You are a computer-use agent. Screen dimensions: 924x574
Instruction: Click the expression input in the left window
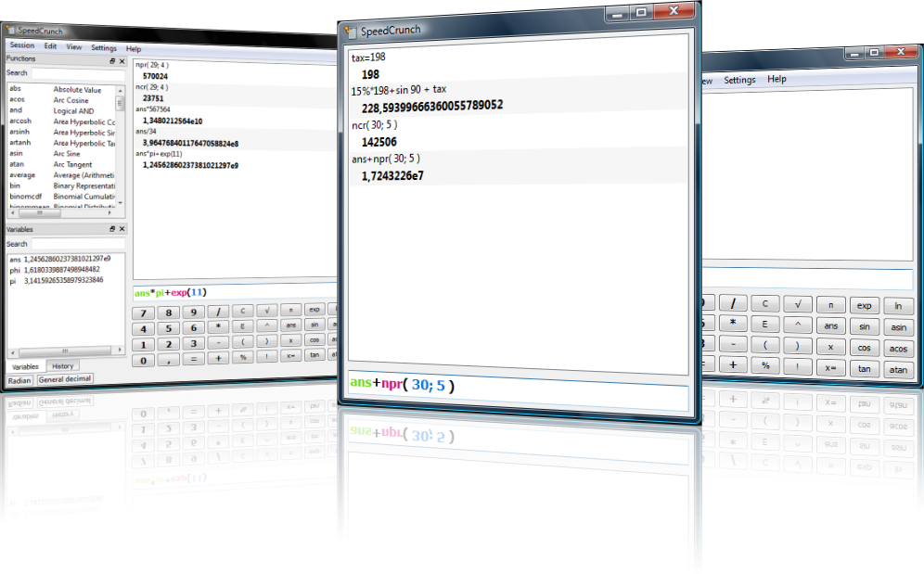point(235,292)
